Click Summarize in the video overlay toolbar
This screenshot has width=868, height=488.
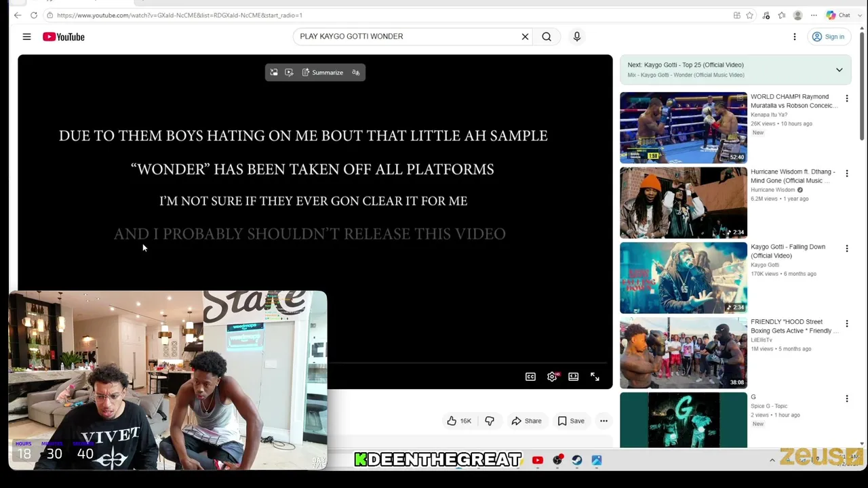coord(322,73)
